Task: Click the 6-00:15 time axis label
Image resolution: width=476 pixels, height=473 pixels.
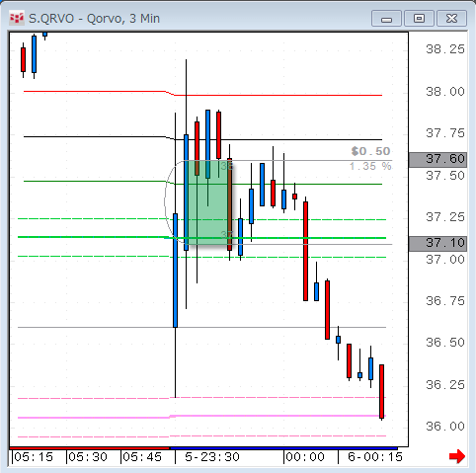Action: coord(375,457)
